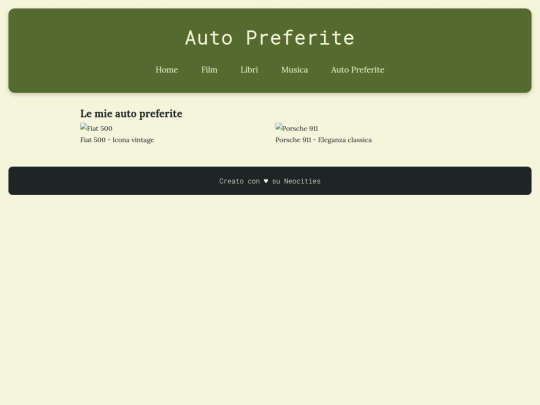Go to the Film page link
The image size is (540, 405).
click(x=209, y=70)
